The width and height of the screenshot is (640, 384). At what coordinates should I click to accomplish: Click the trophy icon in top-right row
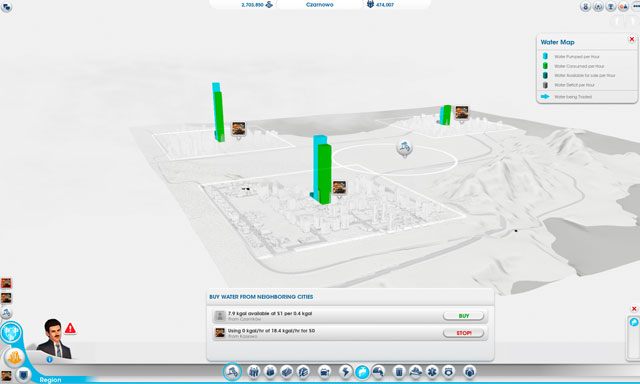[611, 7]
